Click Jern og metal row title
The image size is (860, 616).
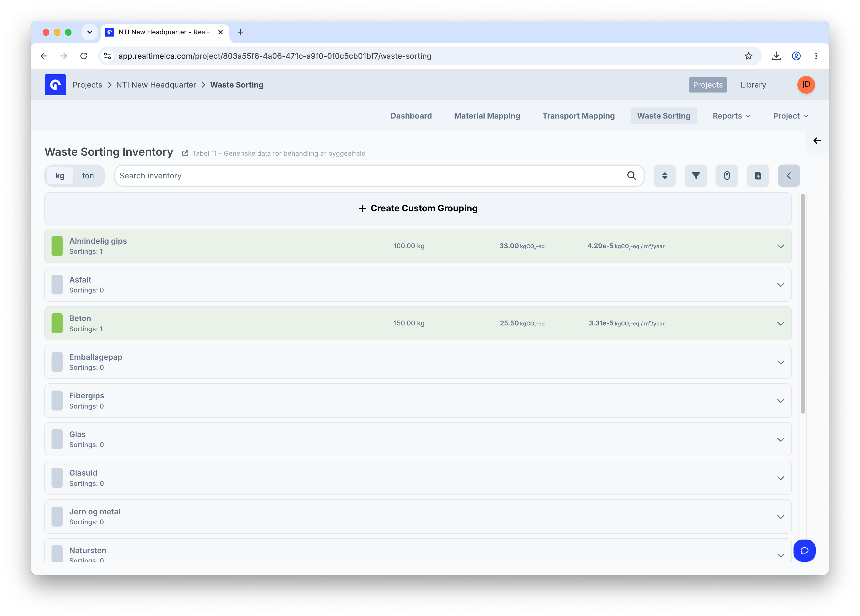[95, 511]
